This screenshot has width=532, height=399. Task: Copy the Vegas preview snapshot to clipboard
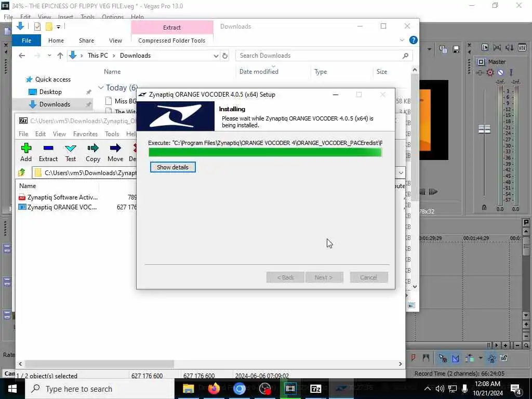click(x=443, y=49)
